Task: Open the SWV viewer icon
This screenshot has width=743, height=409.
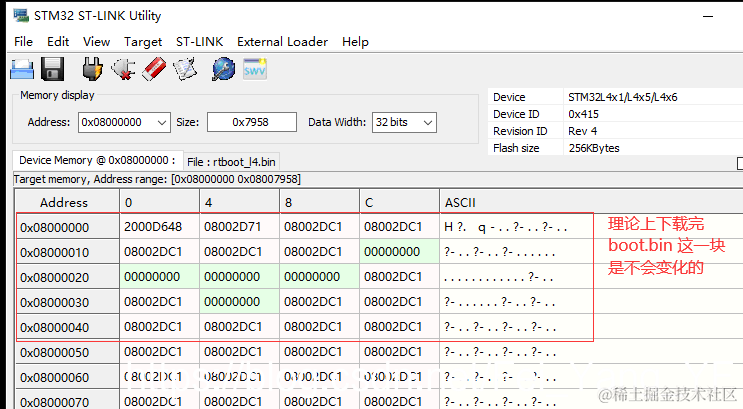Action: (x=255, y=69)
